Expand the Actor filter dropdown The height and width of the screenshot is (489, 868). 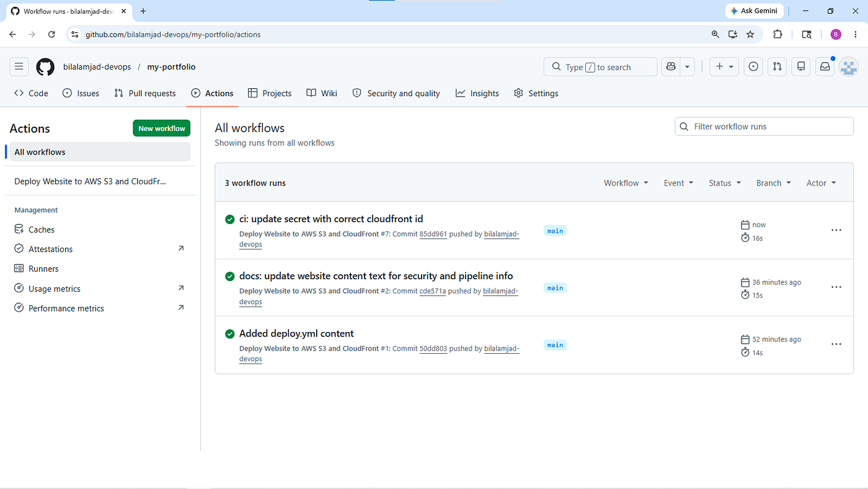click(821, 183)
